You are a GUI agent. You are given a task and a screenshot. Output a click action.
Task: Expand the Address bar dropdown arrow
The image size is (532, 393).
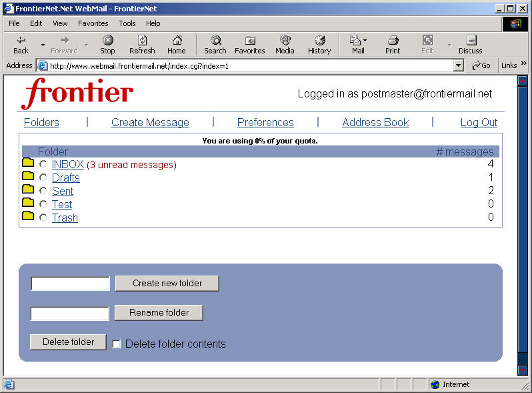click(x=459, y=65)
